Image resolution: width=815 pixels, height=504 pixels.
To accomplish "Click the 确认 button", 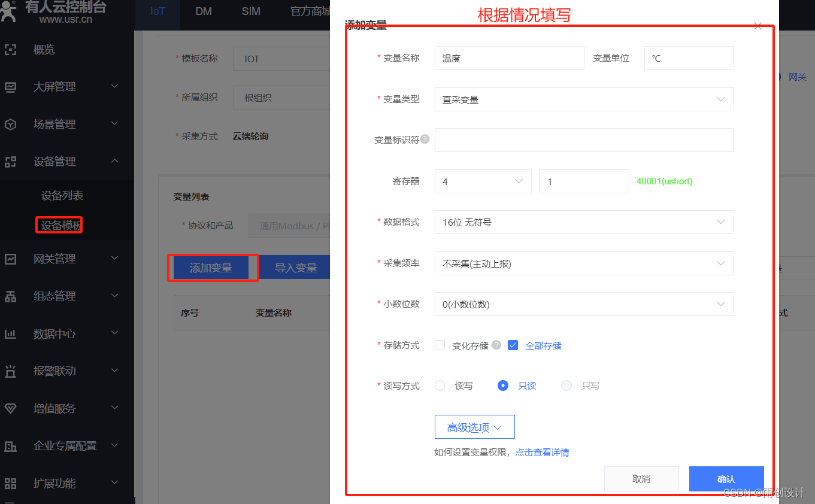I will click(726, 479).
